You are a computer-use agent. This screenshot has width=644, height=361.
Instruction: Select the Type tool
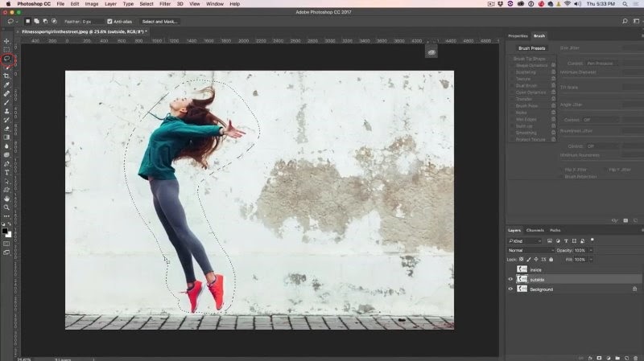7,172
